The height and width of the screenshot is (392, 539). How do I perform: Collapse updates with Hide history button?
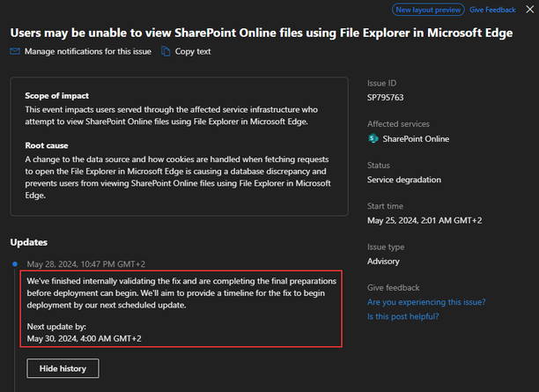pyautogui.click(x=63, y=368)
